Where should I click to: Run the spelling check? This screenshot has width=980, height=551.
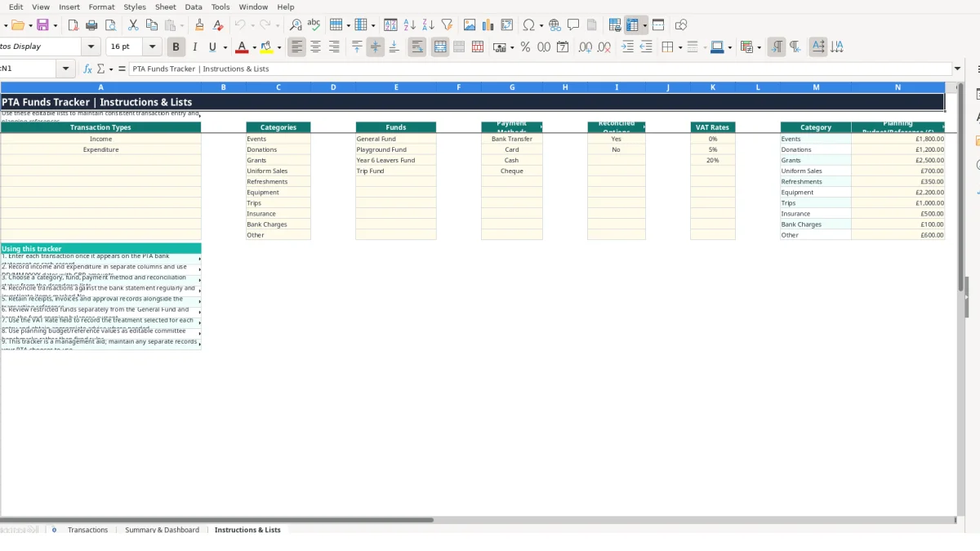click(314, 25)
